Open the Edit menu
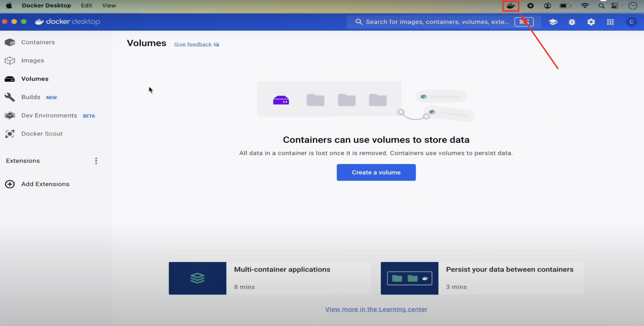Image resolution: width=644 pixels, height=326 pixels. (86, 5)
